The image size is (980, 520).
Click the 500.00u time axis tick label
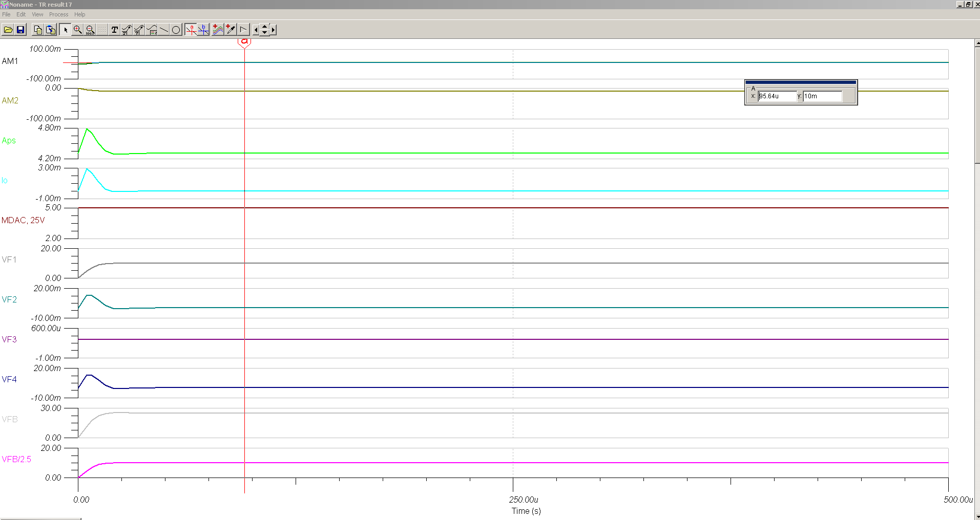958,500
